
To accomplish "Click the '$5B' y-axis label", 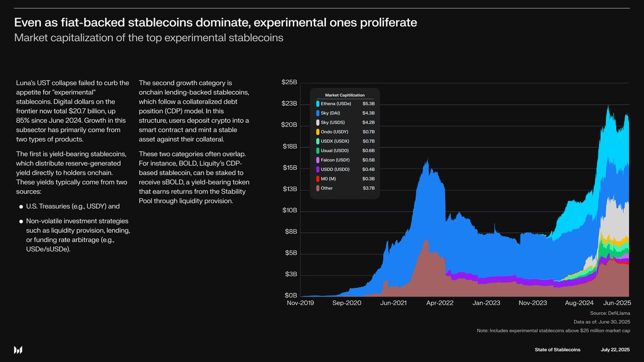I will [x=290, y=253].
